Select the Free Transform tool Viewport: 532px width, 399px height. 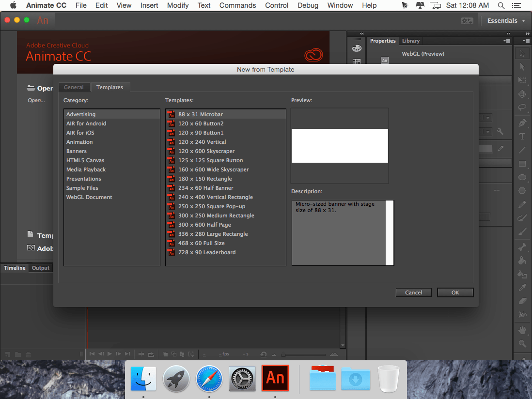click(x=522, y=80)
